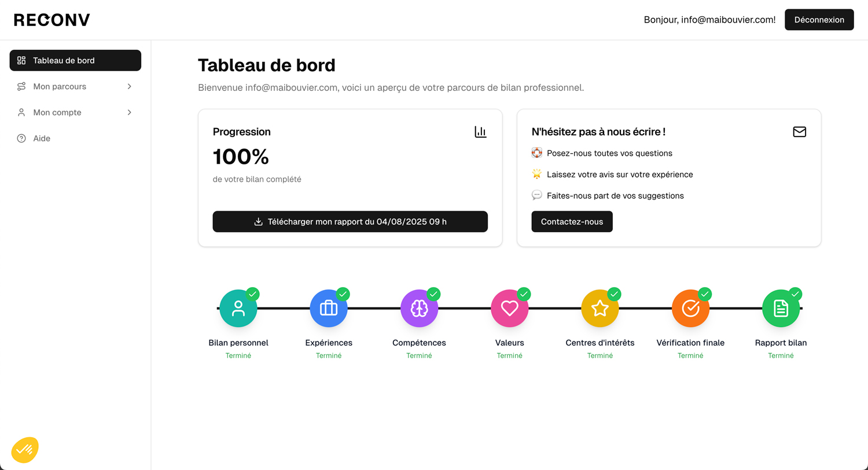Screen dimensions: 868x470
Task: Open the Bilan personnel step icon
Action: (x=238, y=309)
